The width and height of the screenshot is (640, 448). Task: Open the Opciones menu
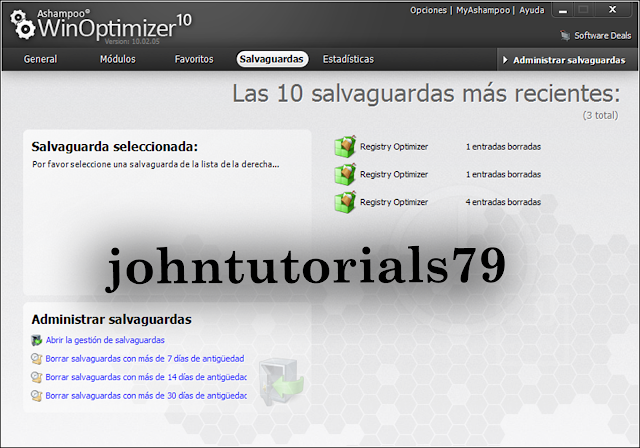[428, 10]
